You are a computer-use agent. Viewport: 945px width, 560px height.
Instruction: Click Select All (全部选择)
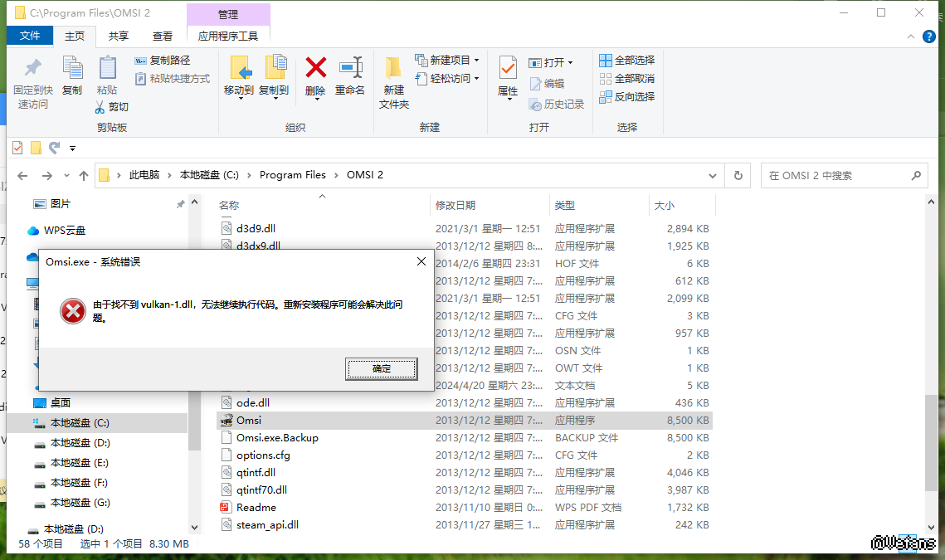point(626,61)
